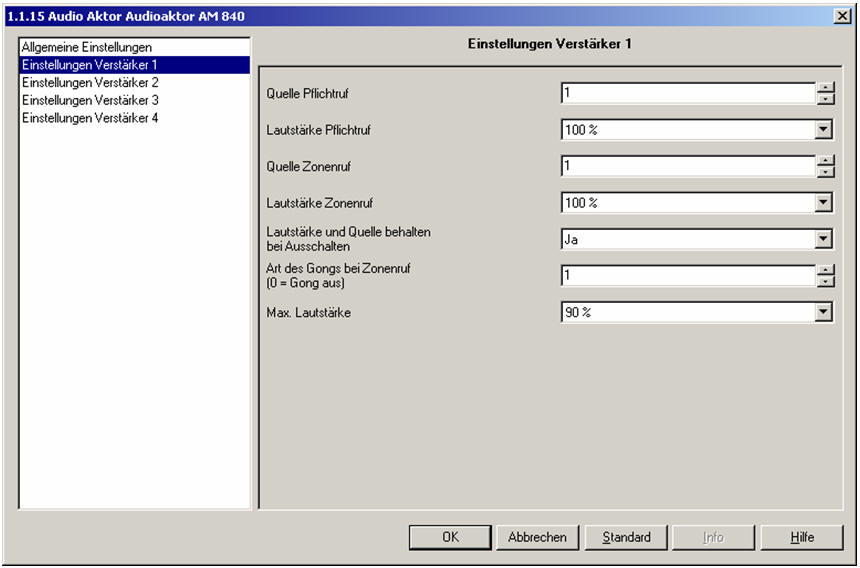Confirm settings with the OK button
The width and height of the screenshot is (860, 568).
[450, 537]
